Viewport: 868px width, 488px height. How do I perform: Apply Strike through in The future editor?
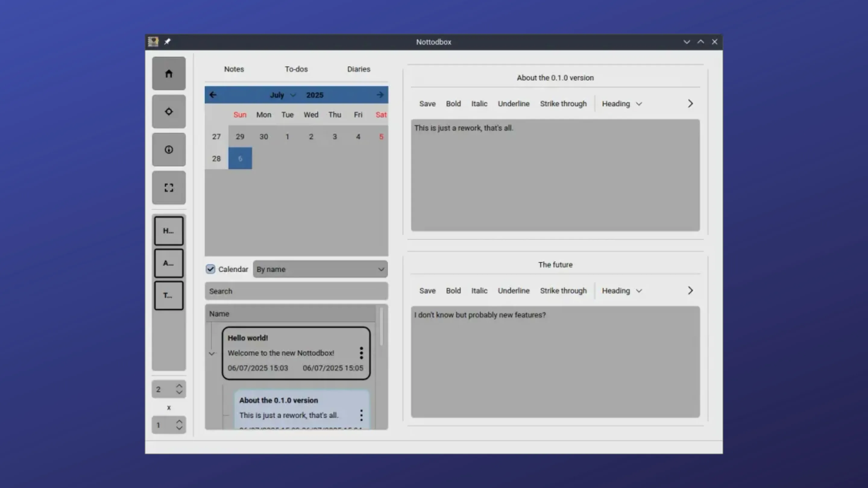click(563, 291)
